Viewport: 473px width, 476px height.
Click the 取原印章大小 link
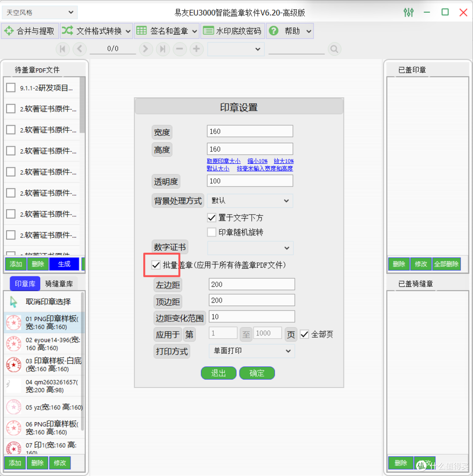(x=224, y=161)
